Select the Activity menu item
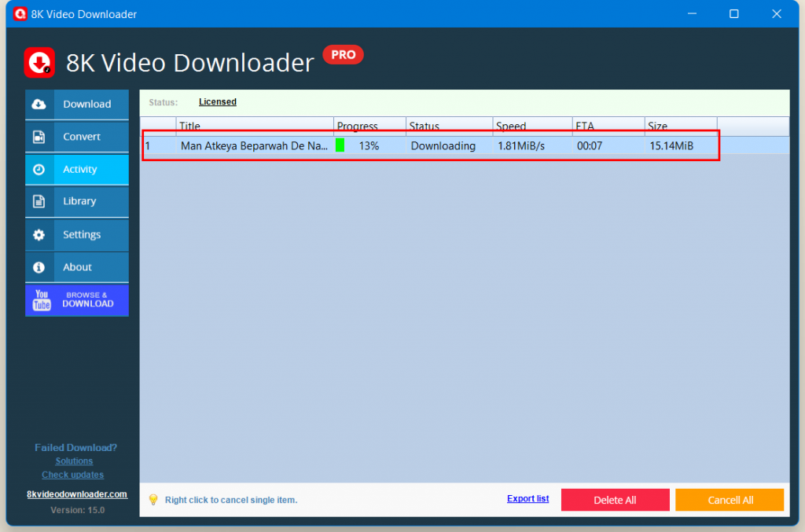805x532 pixels. point(77,169)
